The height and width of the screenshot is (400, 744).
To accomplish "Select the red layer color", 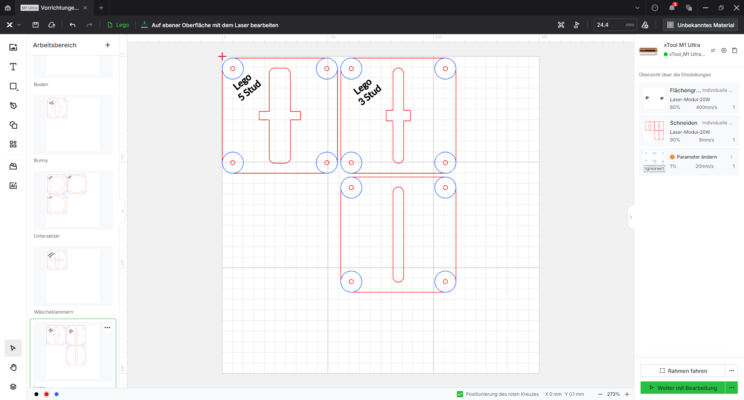I will coord(46,394).
